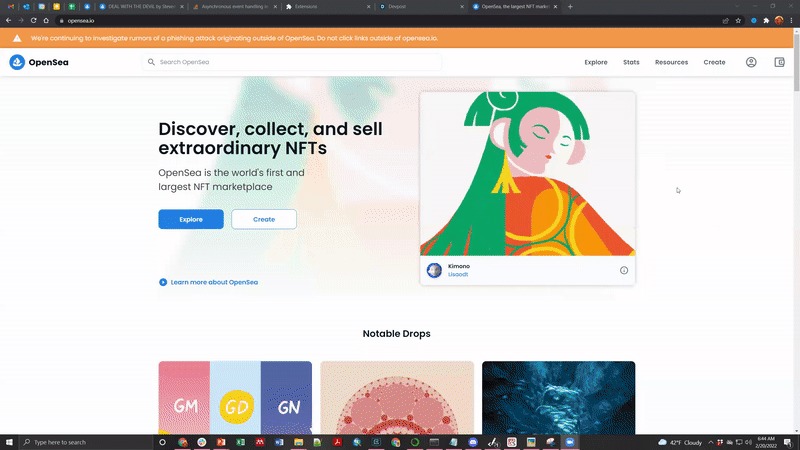Click the creator avatar on Kimono card
The height and width of the screenshot is (450, 800).
click(434, 270)
